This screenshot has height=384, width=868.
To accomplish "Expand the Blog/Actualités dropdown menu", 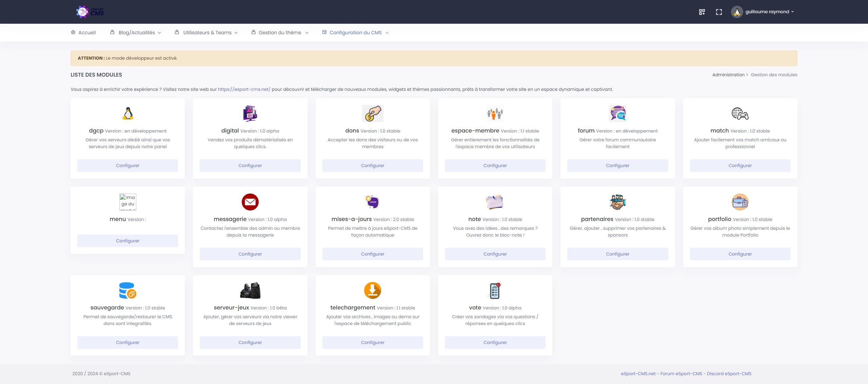I will (136, 33).
